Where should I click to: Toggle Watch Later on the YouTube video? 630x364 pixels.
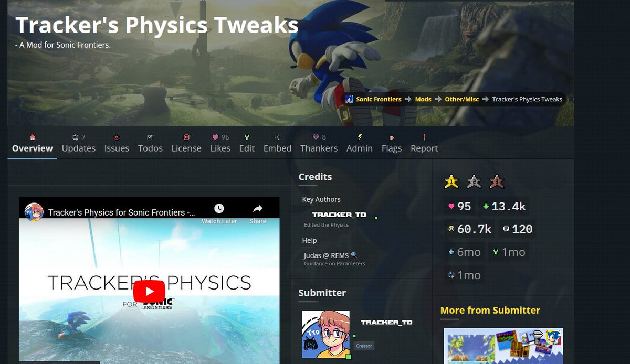(x=219, y=209)
